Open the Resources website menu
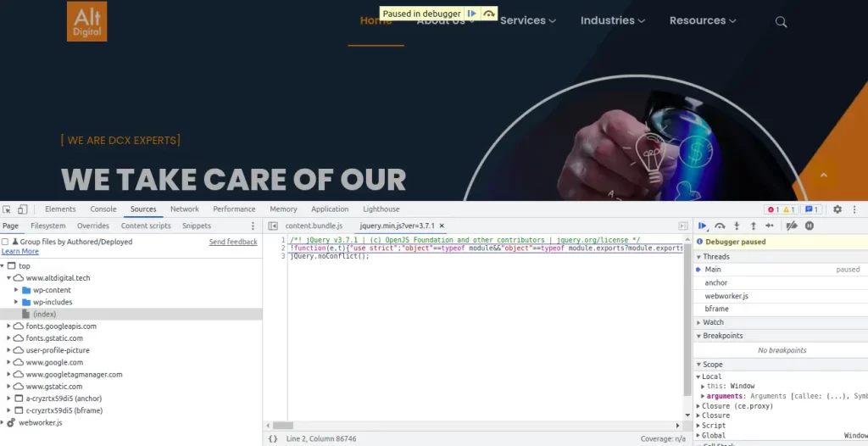Image resolution: width=868 pixels, height=446 pixels. (x=703, y=20)
